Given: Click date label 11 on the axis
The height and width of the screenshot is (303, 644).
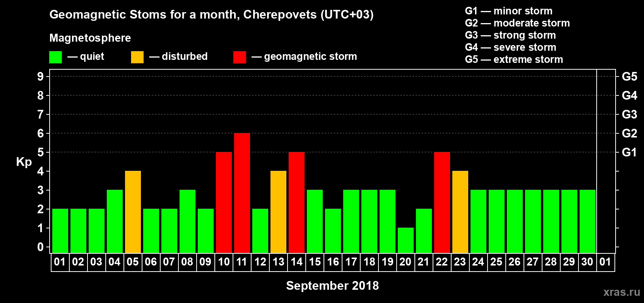Looking at the screenshot, I should click(242, 262).
